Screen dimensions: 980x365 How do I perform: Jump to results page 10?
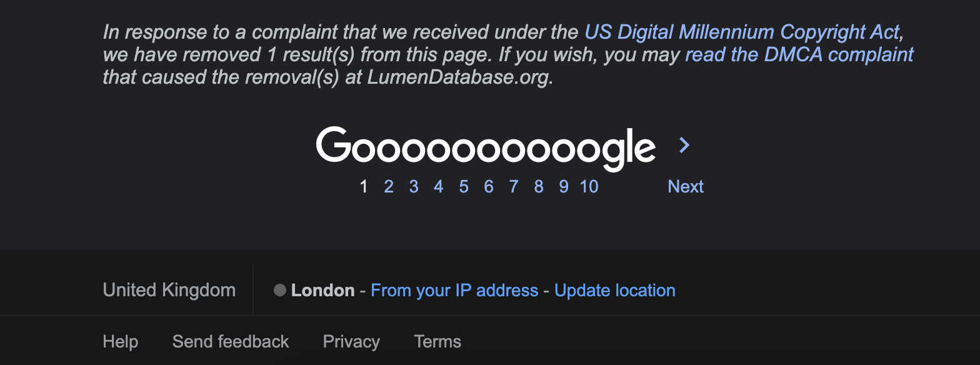[x=589, y=186]
